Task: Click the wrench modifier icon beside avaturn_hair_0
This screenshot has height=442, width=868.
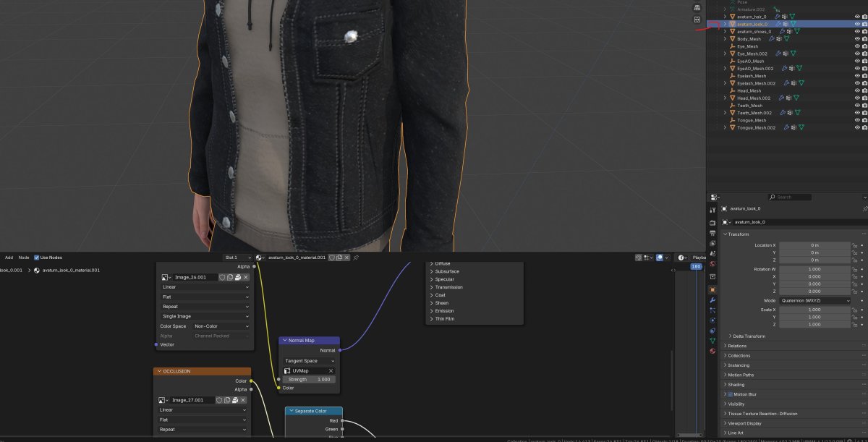Action: [778, 16]
